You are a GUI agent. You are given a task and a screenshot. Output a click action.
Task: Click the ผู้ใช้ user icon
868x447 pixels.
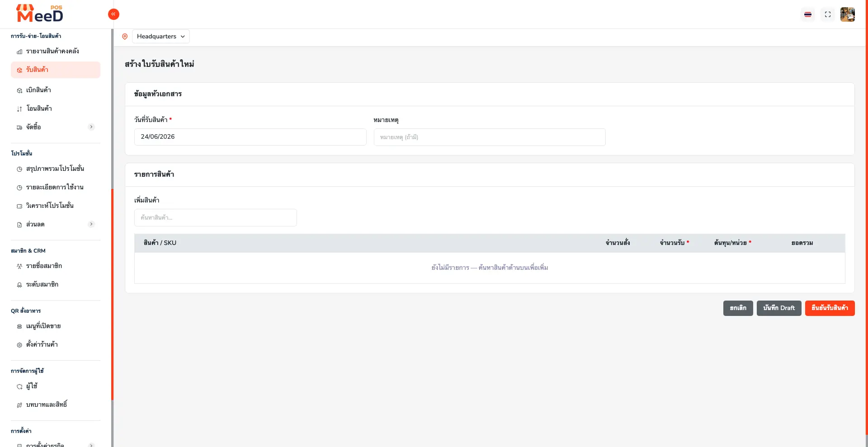(x=19, y=386)
